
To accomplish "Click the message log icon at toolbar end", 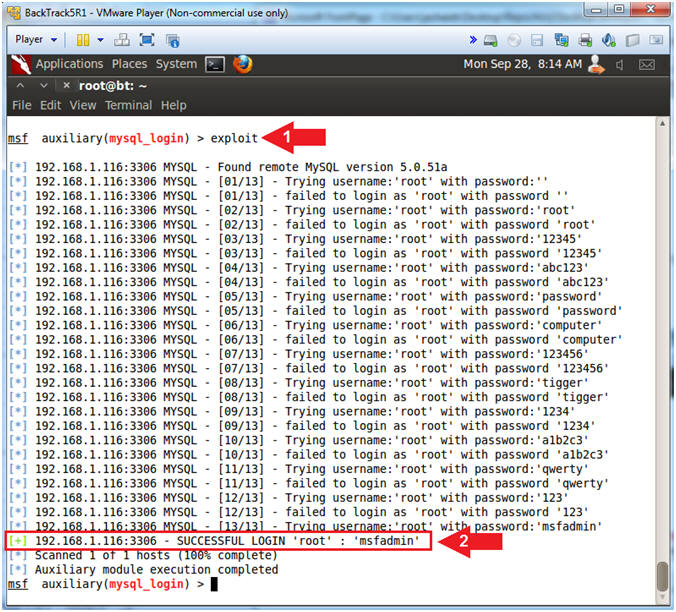I will pos(656,40).
